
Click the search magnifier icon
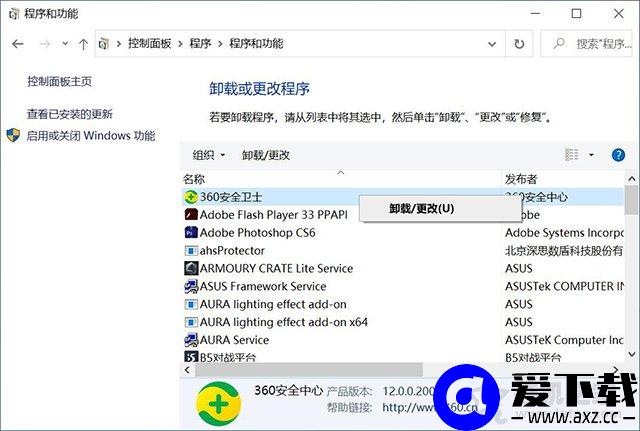pos(559,43)
